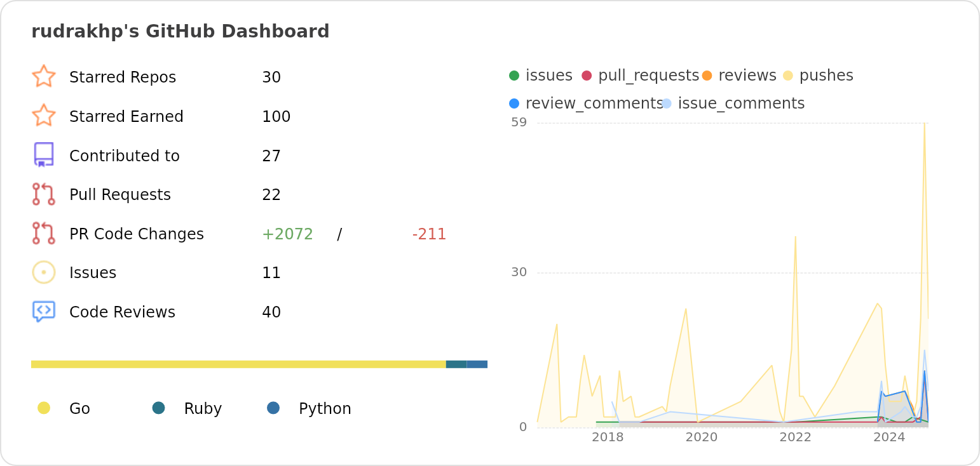Viewport: 980px width, 466px height.
Task: Toggle the issues legend series
Action: point(541,76)
